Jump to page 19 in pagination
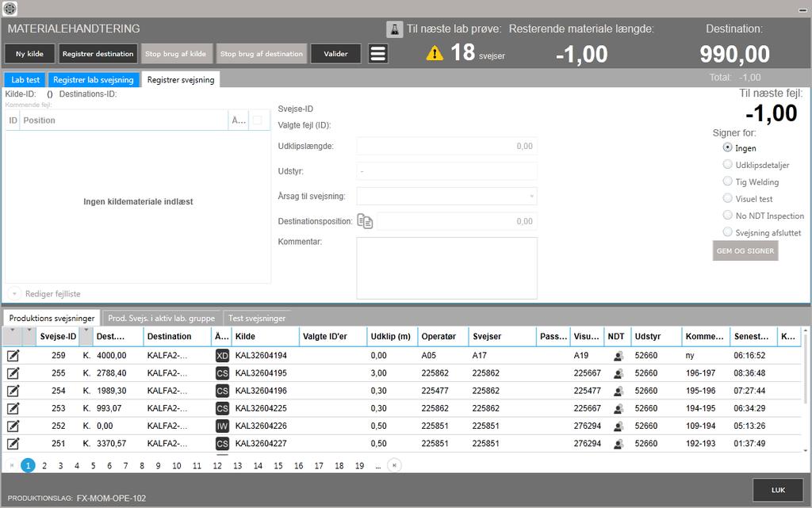812x508 pixels. click(359, 465)
